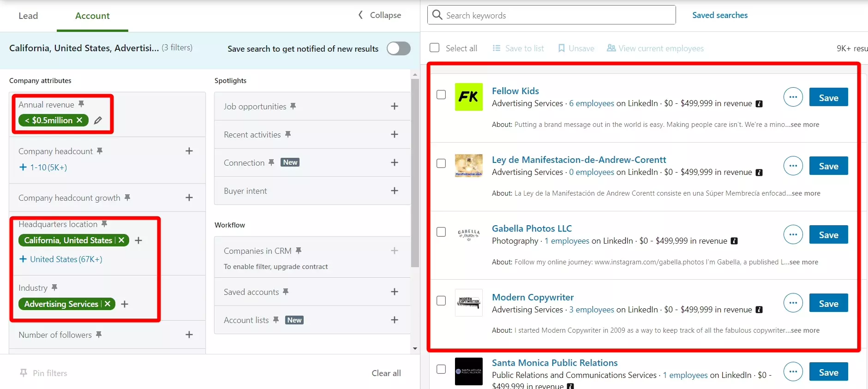Show revenue info icon for Fellow Kids

(x=759, y=104)
